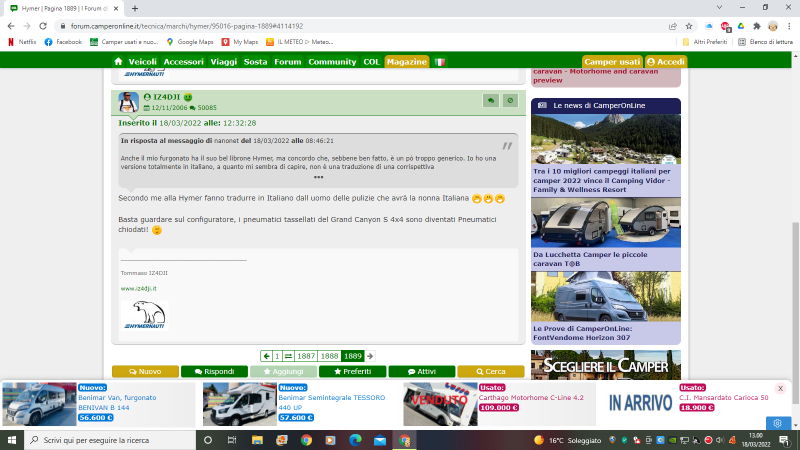Click the browser back arrow
This screenshot has height=450, width=800.
coord(11,26)
